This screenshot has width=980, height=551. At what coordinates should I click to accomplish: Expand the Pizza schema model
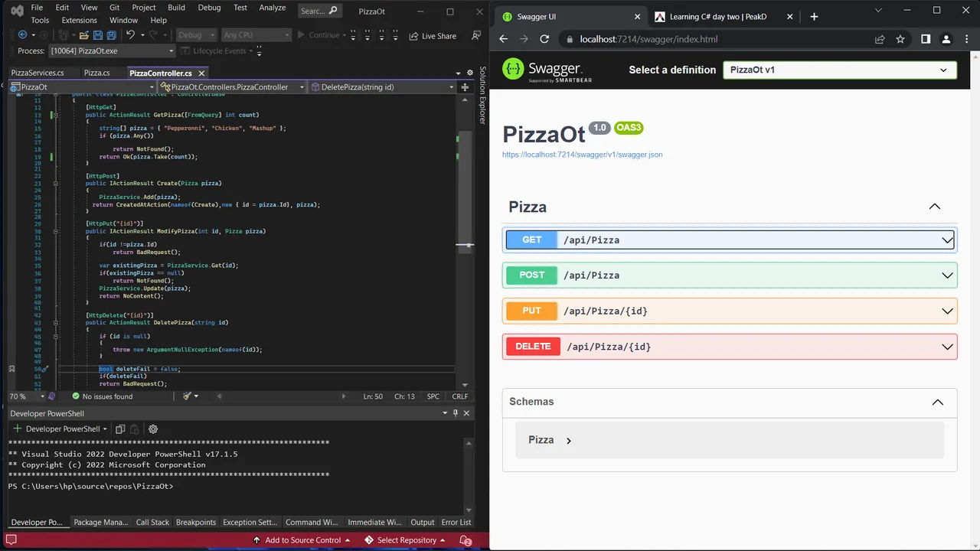point(568,441)
